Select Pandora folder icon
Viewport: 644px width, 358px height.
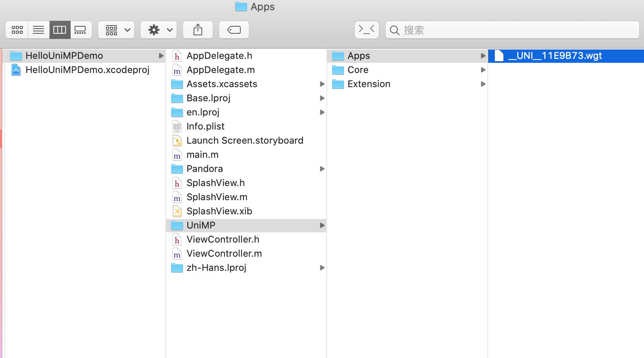click(x=177, y=169)
